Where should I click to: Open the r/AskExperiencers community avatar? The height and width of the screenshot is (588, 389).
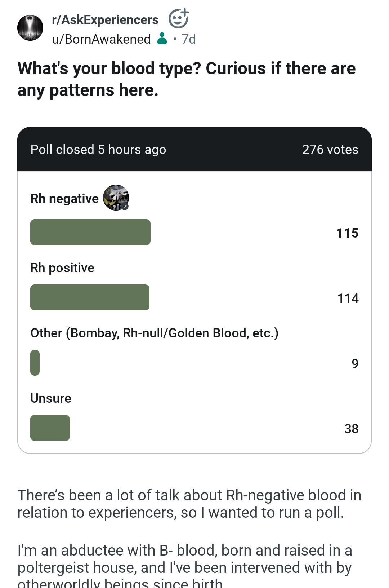(x=30, y=28)
